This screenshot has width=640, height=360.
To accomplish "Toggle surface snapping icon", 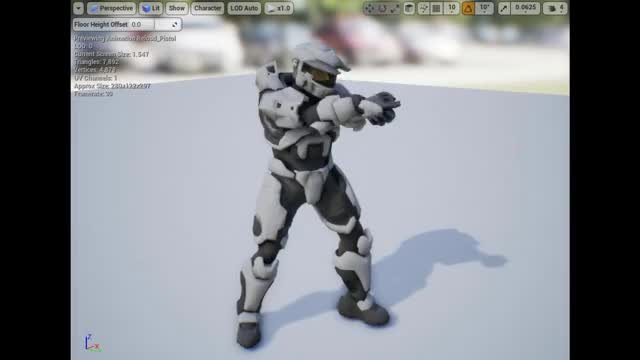I will tap(424, 8).
